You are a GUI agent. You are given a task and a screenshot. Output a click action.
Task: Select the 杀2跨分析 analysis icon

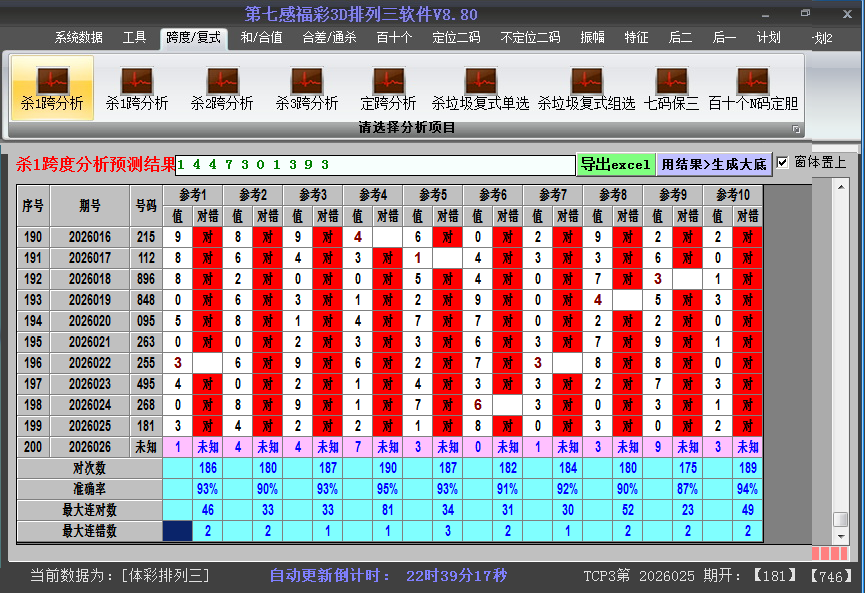coord(222,88)
